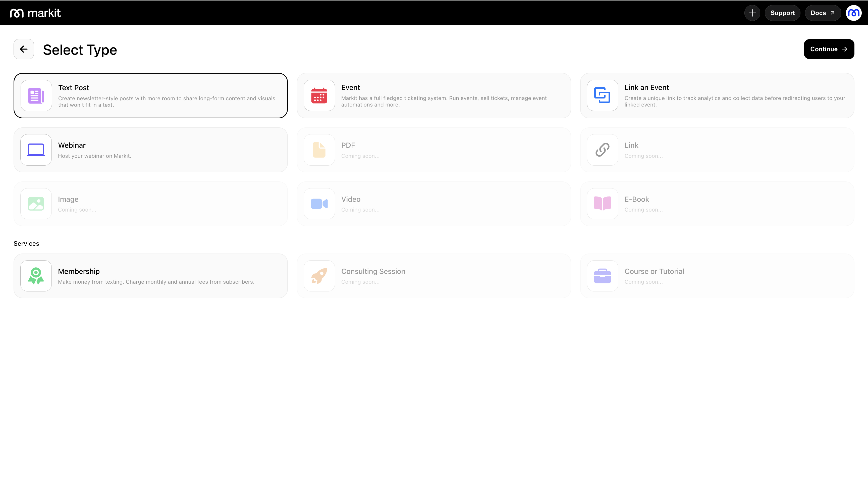Click the Consulting Session rocket icon
868x501 pixels.
(x=319, y=276)
